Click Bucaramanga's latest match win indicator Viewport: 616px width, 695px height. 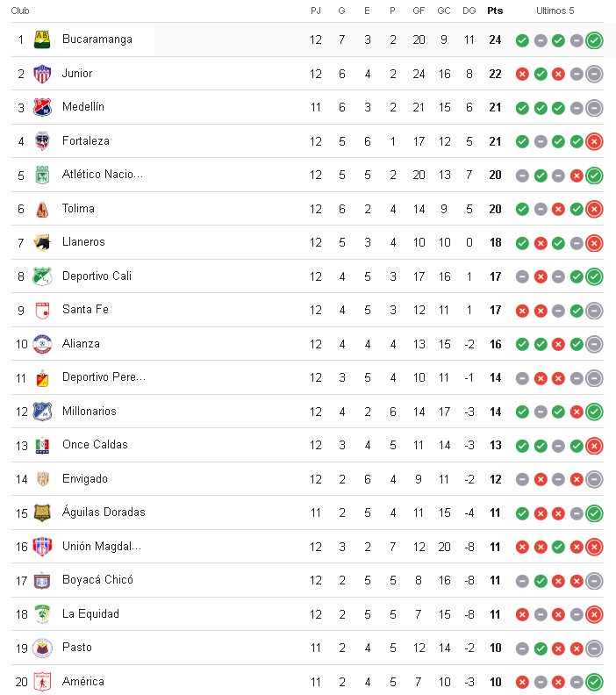tap(594, 40)
